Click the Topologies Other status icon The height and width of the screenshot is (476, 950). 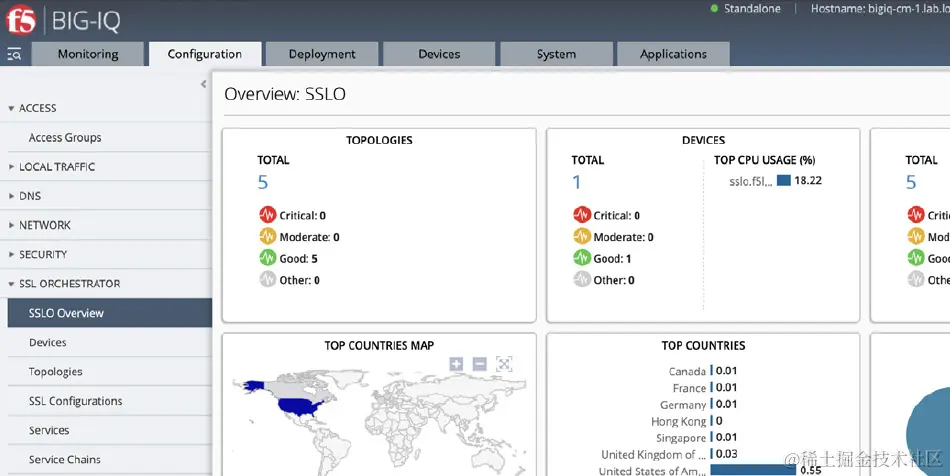click(x=268, y=280)
